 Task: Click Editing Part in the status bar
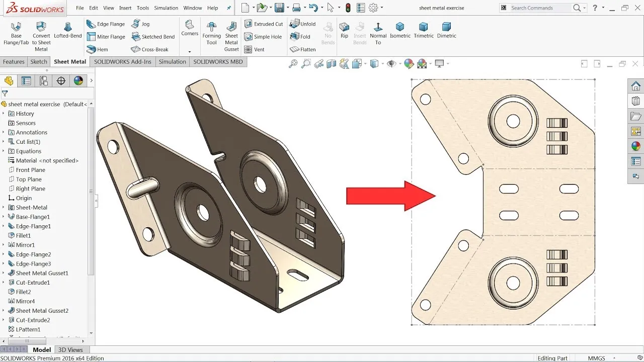coord(552,358)
